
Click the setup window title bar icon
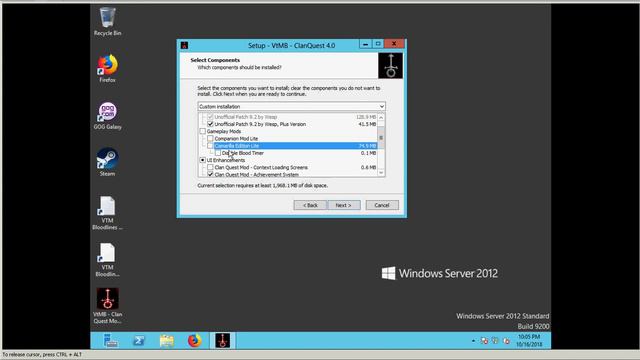[x=184, y=45]
